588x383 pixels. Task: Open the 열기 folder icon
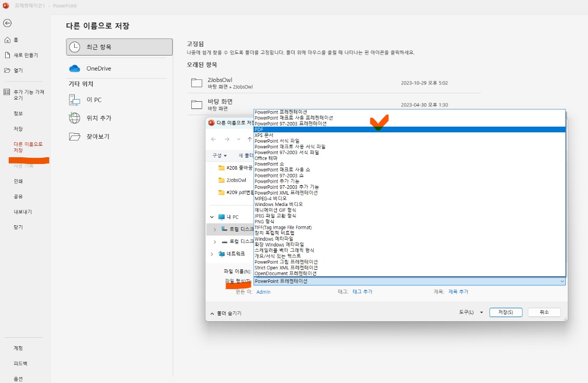pyautogui.click(x=7, y=70)
